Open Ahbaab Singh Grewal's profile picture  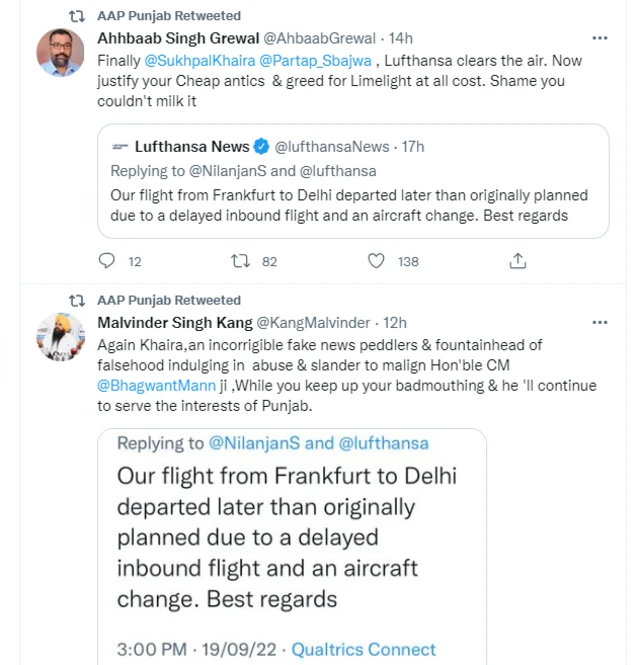pyautogui.click(x=60, y=52)
